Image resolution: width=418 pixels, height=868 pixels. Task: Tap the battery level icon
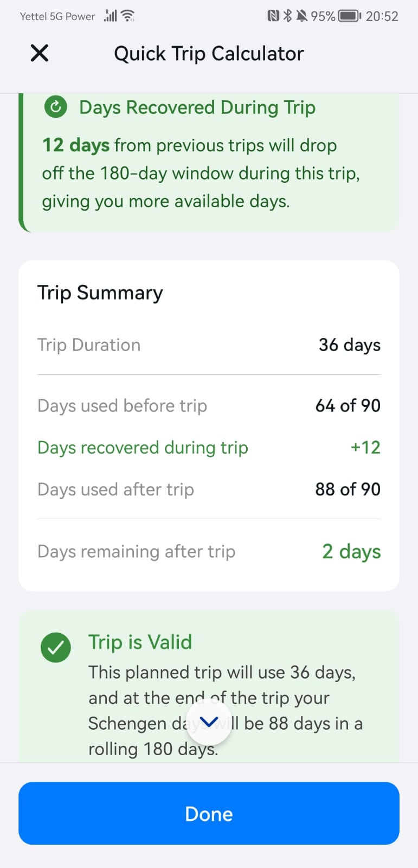pyautogui.click(x=349, y=16)
